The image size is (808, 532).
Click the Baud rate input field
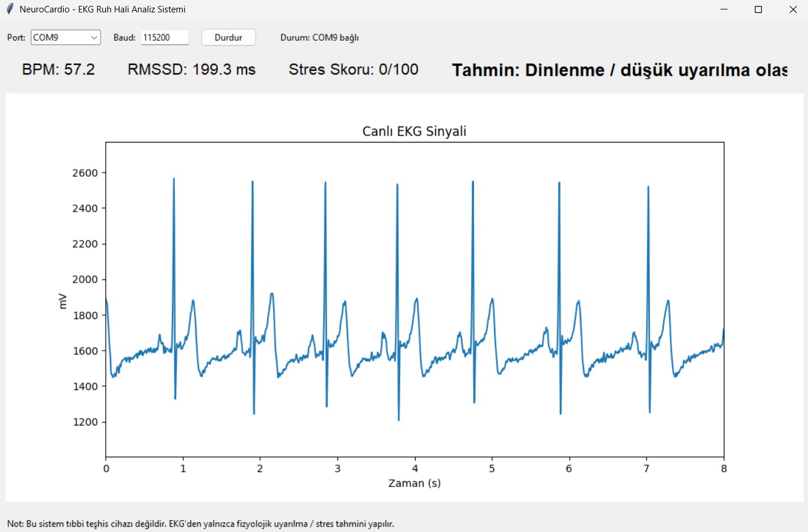(x=165, y=37)
